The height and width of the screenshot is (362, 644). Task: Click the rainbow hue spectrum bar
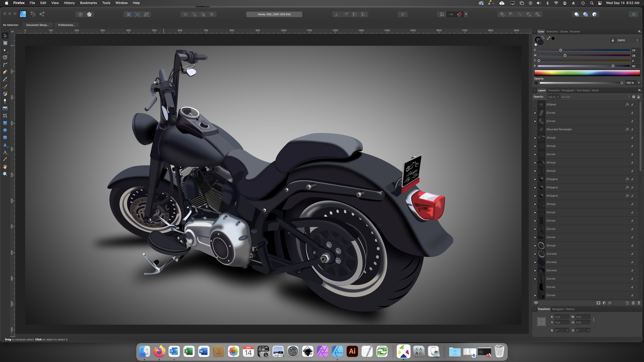(587, 73)
